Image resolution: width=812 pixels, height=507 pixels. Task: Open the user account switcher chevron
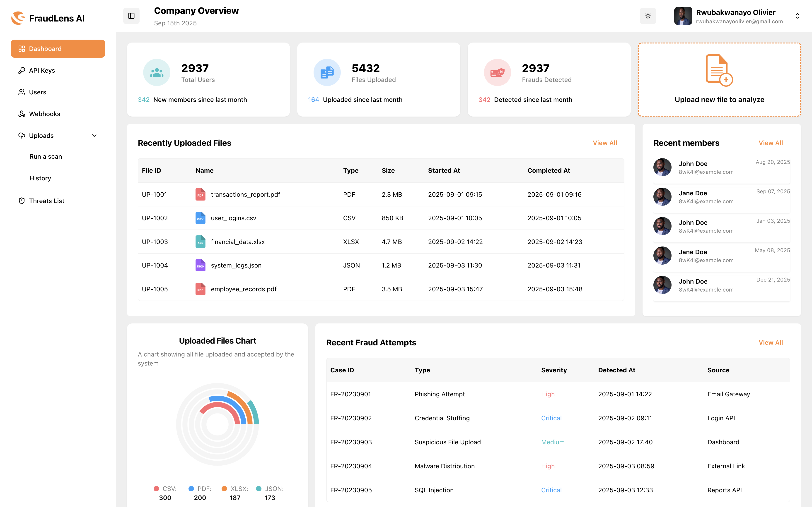[x=797, y=16]
